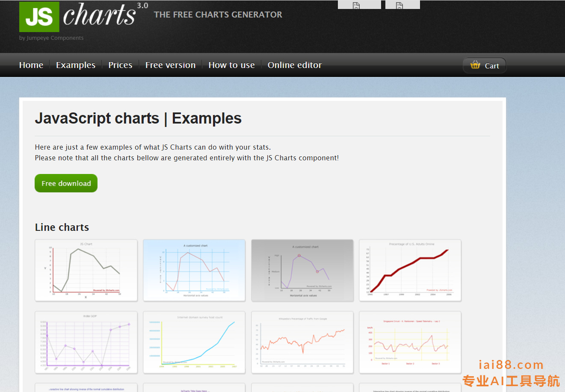Click the green JS charts logo
Screen dimensions: 565x392
point(39,17)
